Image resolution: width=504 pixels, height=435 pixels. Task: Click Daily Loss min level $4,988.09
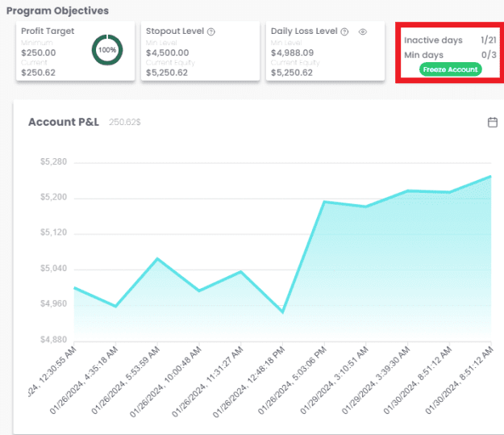click(x=292, y=52)
